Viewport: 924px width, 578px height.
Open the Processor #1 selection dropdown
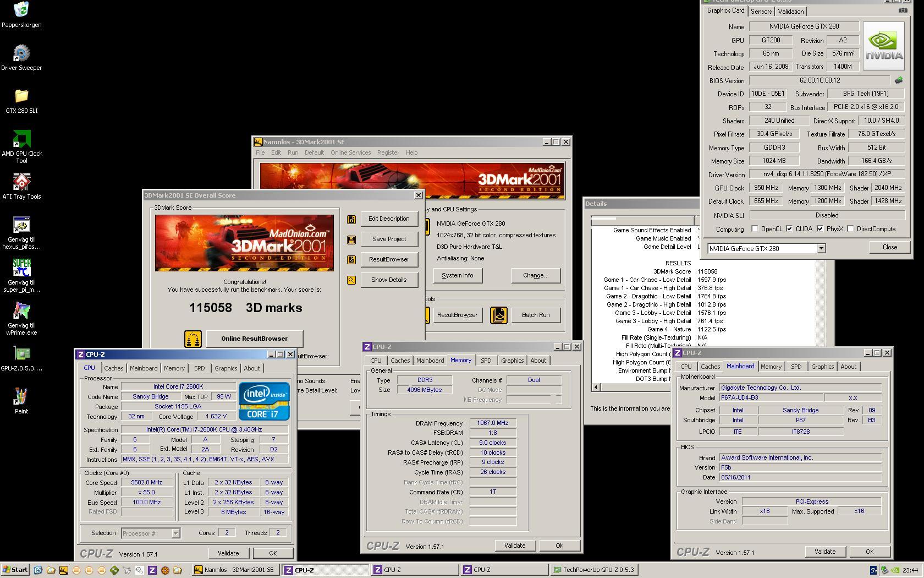175,533
